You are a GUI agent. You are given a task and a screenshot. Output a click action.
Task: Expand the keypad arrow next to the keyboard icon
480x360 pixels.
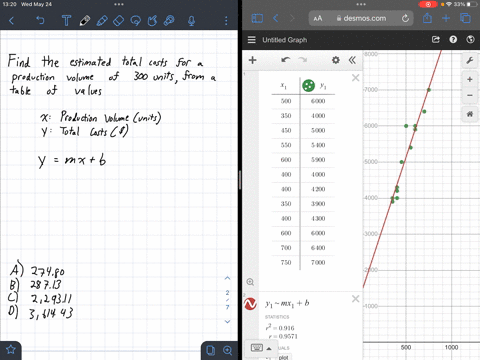[x=269, y=349]
